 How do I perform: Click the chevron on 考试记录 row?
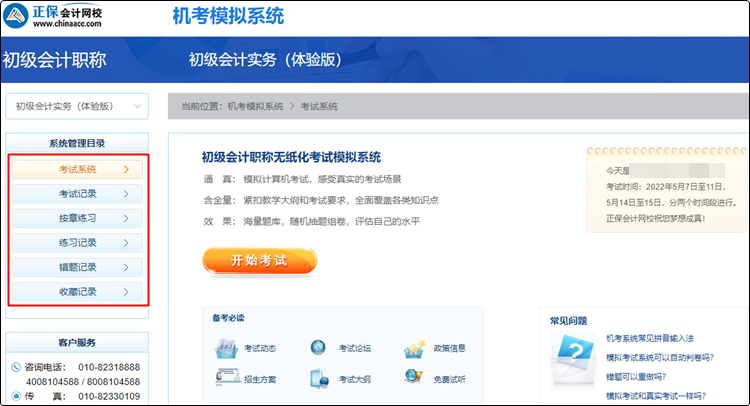[x=126, y=194]
